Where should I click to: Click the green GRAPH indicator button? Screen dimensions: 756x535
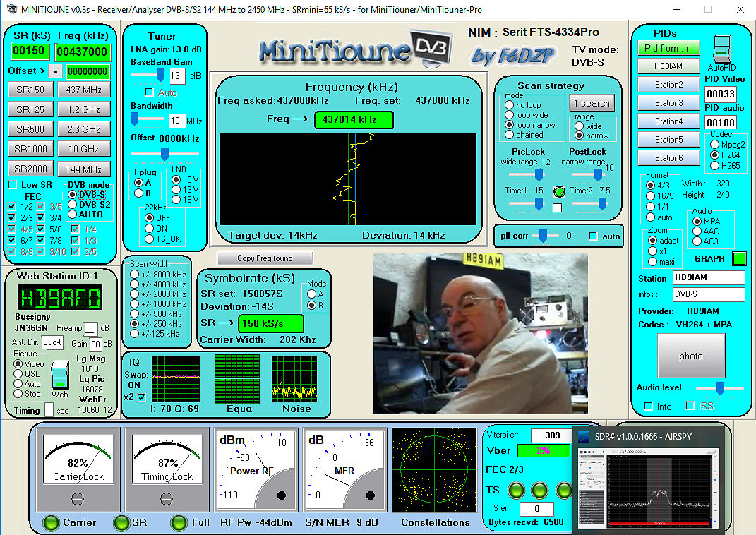(x=739, y=259)
